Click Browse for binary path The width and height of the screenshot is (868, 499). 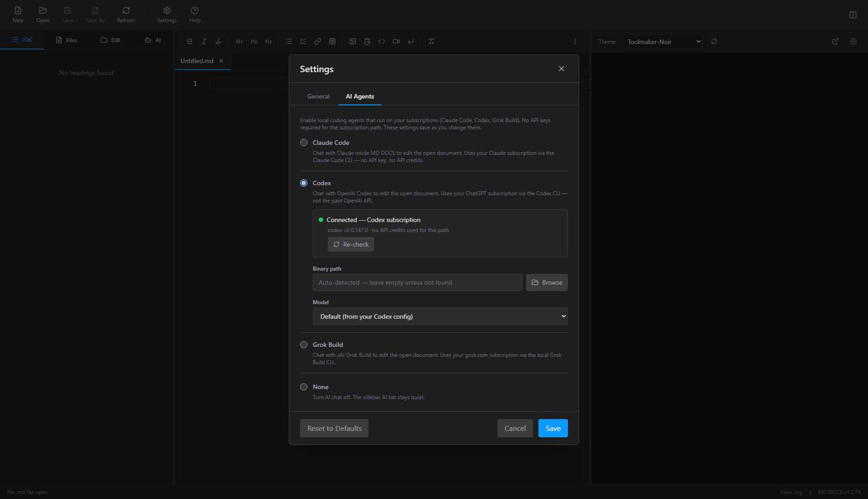pos(547,282)
